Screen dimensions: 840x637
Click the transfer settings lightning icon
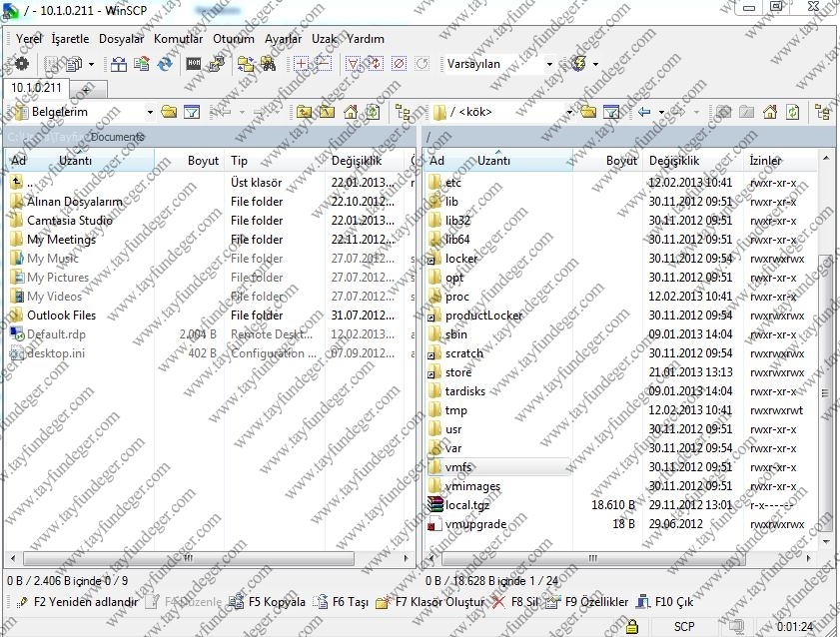click(579, 64)
